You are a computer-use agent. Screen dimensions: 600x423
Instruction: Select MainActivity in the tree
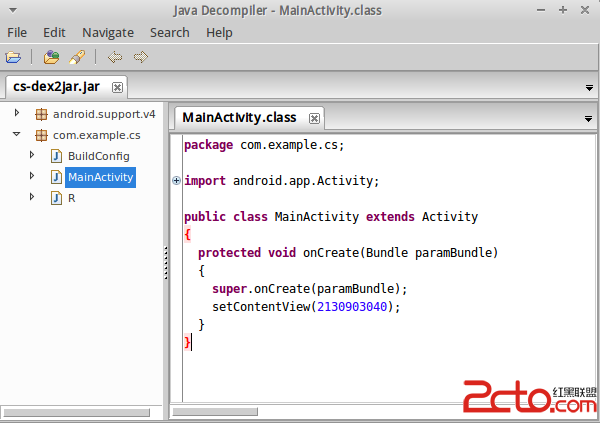101,177
